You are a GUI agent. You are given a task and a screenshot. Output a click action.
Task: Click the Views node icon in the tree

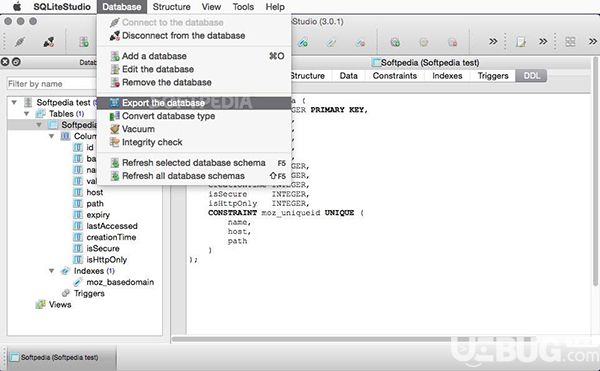point(40,304)
